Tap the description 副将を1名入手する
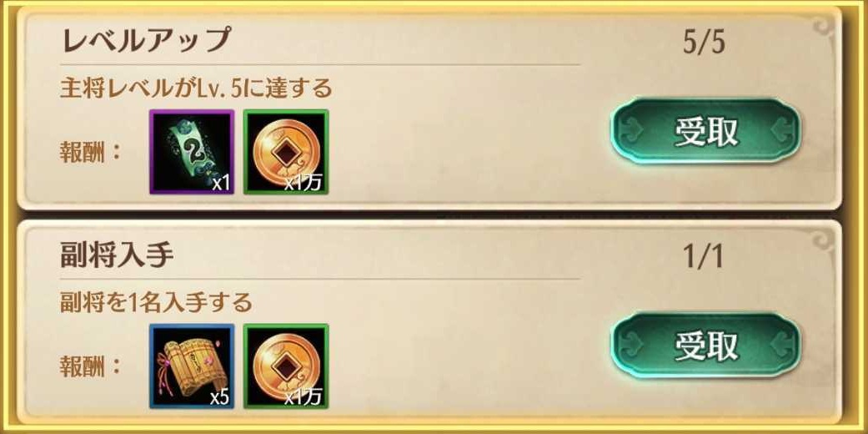 156,303
